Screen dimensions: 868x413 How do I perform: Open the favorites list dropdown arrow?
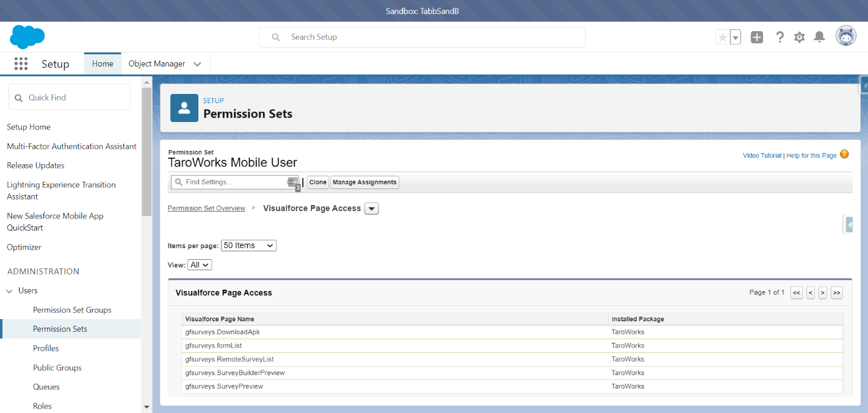pos(736,37)
